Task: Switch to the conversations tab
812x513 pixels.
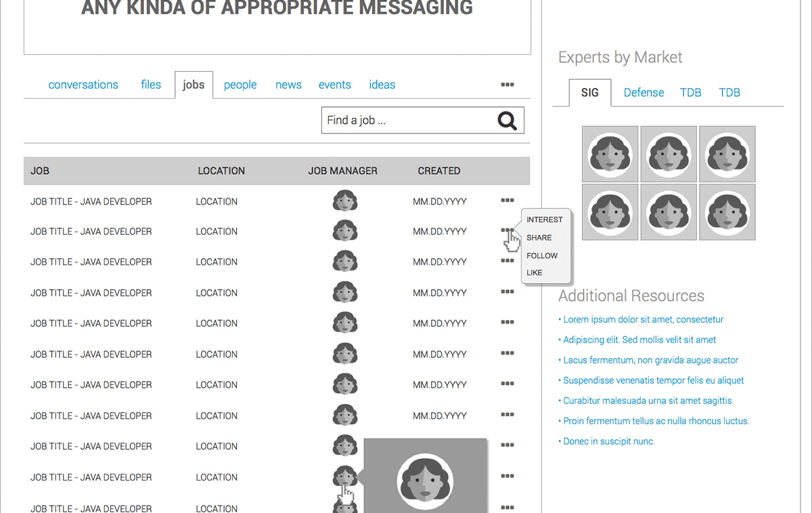Action: tap(83, 85)
